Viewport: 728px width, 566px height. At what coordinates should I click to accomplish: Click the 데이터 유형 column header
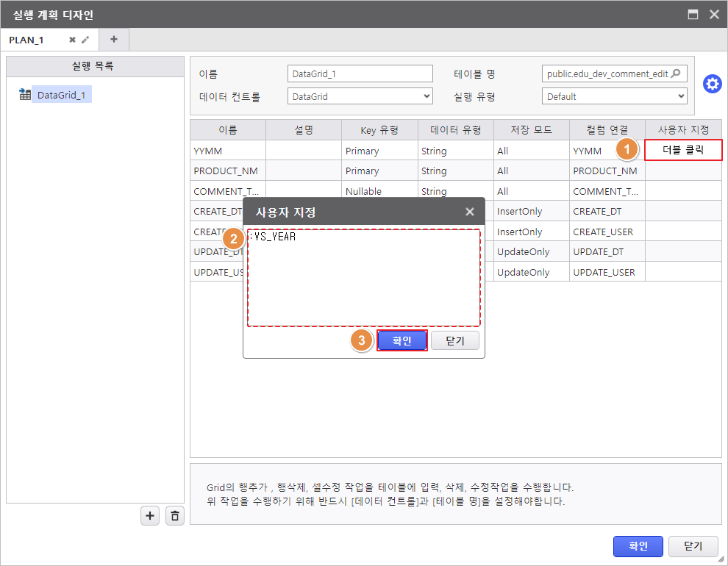coord(455,130)
